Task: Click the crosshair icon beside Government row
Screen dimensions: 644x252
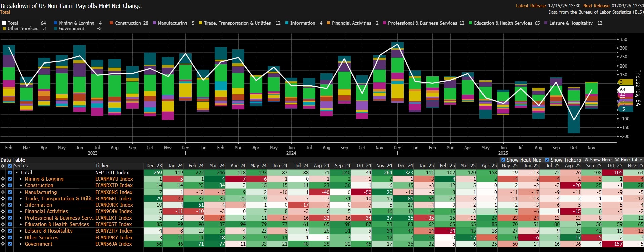Action: [3, 244]
